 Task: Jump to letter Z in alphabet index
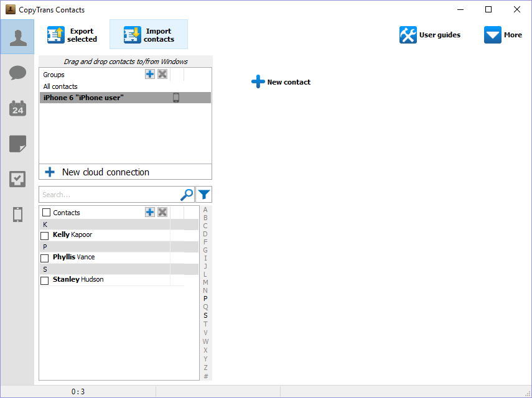pos(205,368)
